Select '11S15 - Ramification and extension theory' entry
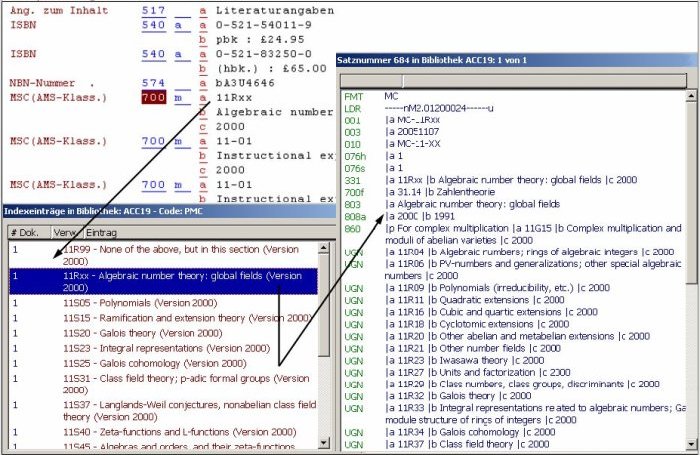 (x=163, y=318)
